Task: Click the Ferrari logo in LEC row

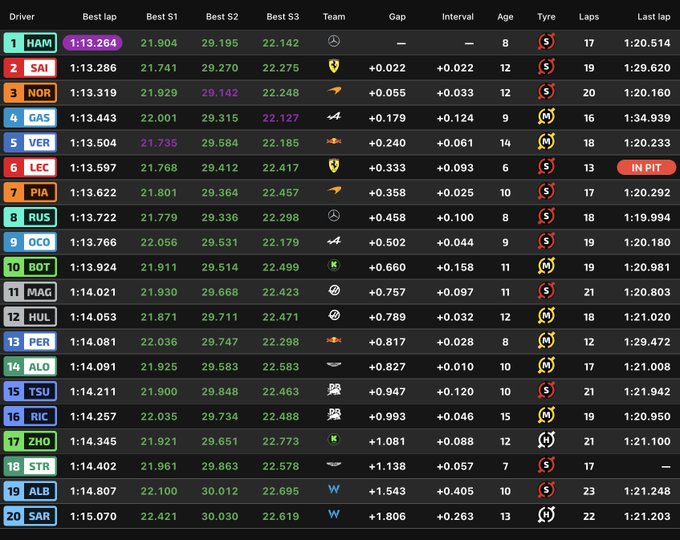Action: point(333,166)
